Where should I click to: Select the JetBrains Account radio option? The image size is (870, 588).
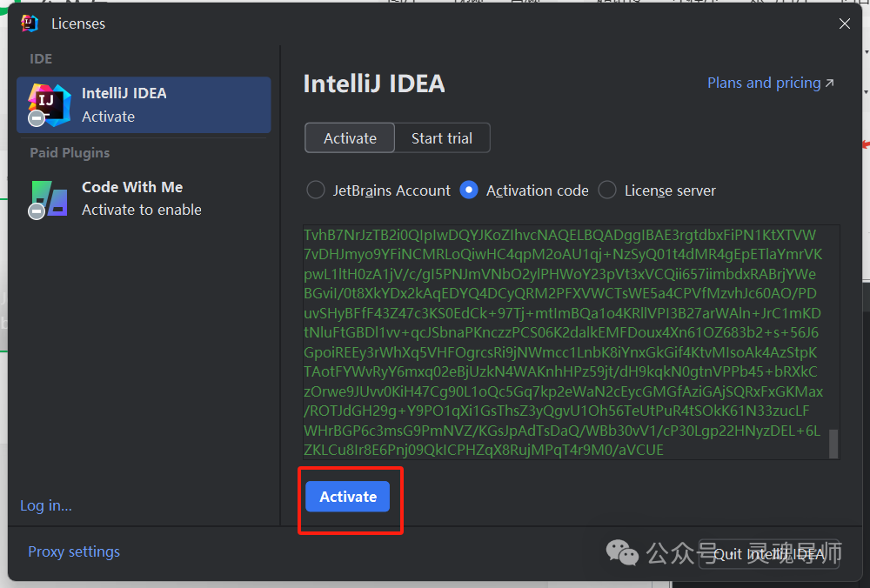tap(316, 190)
